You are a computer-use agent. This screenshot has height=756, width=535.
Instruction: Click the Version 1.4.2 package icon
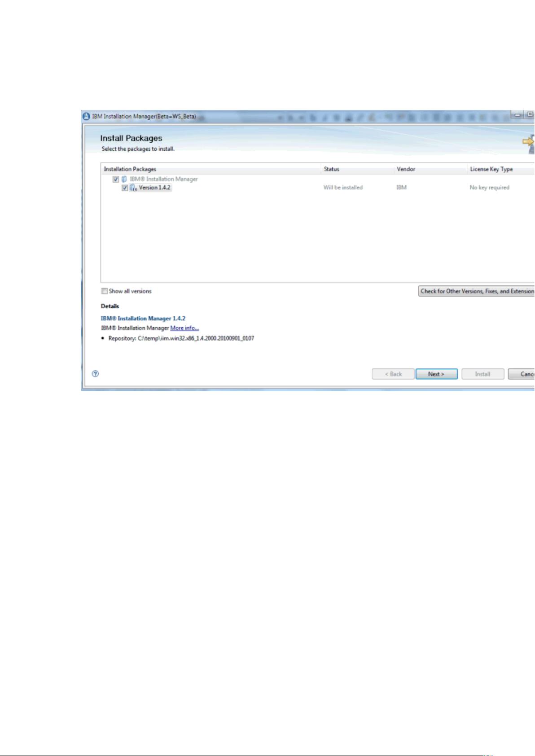tap(133, 188)
